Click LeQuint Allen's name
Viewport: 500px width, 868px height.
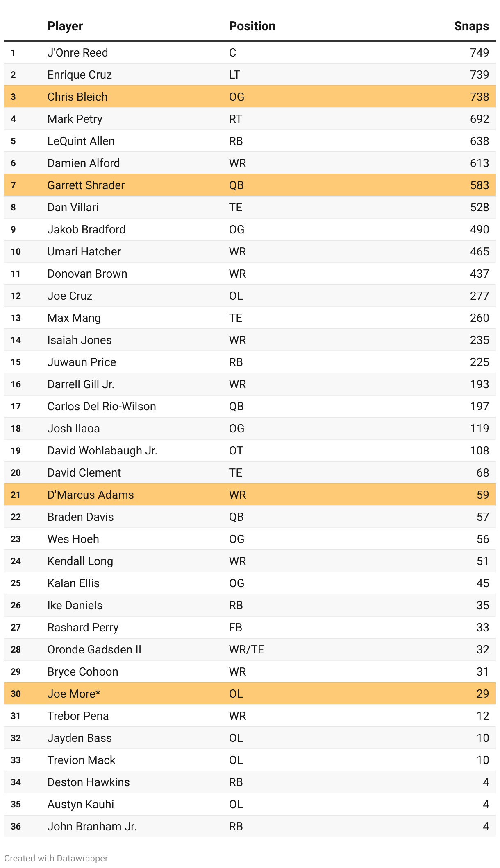pos(81,141)
